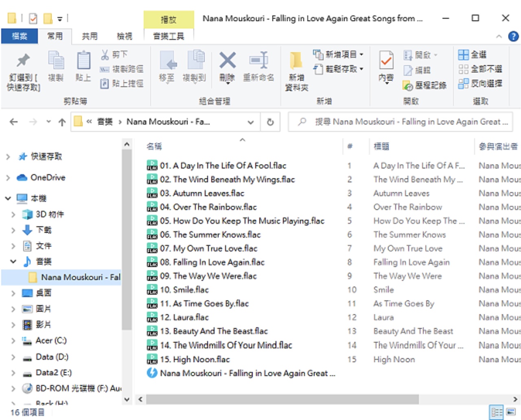
Task: Click the horizontal scrollbar in file list
Action: point(282,399)
